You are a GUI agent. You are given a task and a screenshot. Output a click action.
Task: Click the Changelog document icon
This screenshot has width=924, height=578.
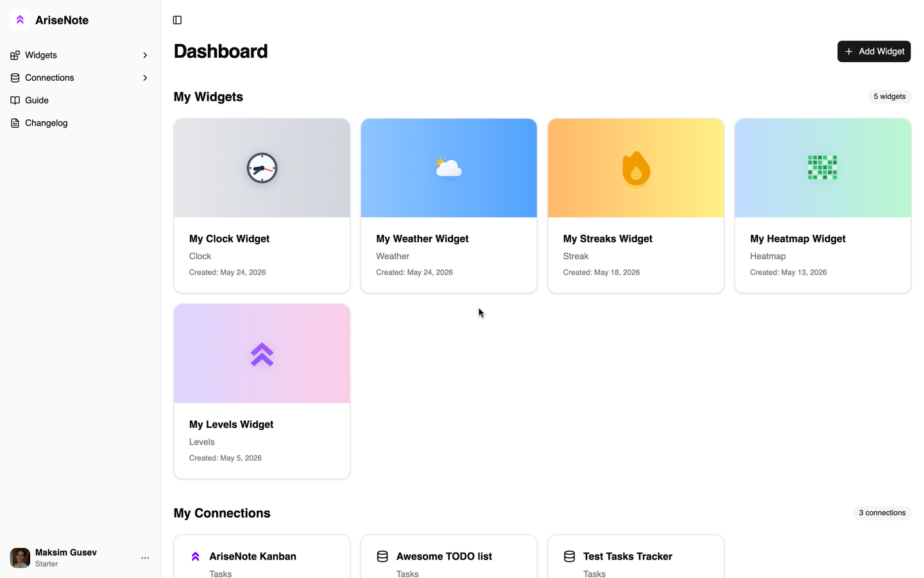point(15,123)
